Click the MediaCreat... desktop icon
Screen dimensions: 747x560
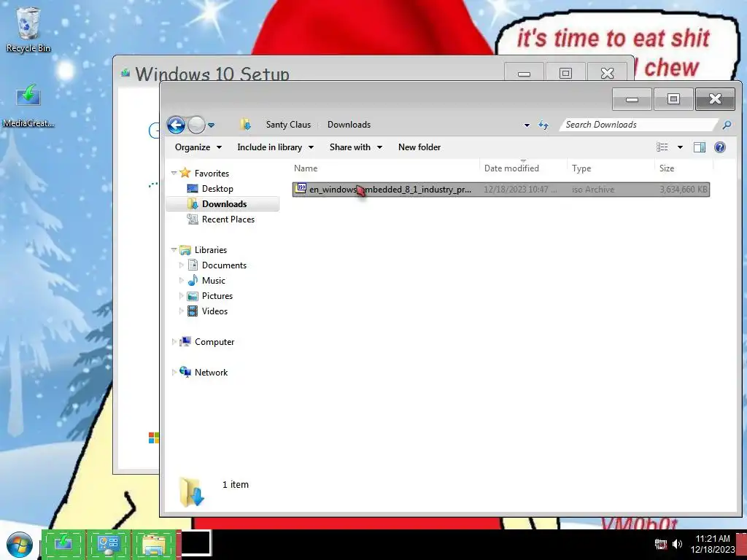click(x=28, y=106)
